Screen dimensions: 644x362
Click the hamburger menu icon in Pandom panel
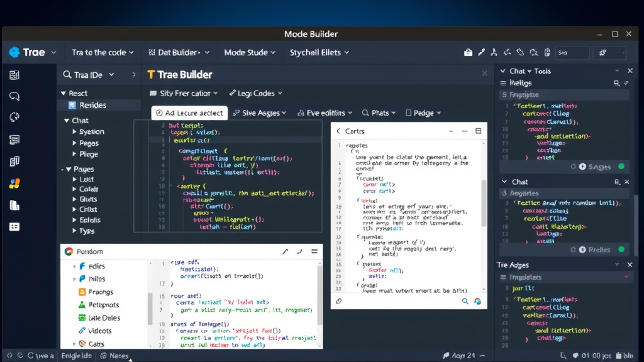[x=314, y=251]
